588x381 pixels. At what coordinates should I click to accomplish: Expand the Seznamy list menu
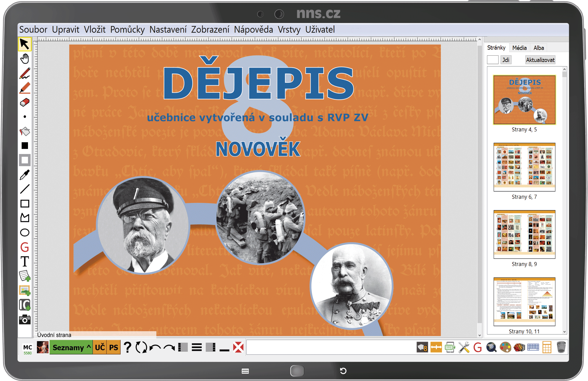71,348
